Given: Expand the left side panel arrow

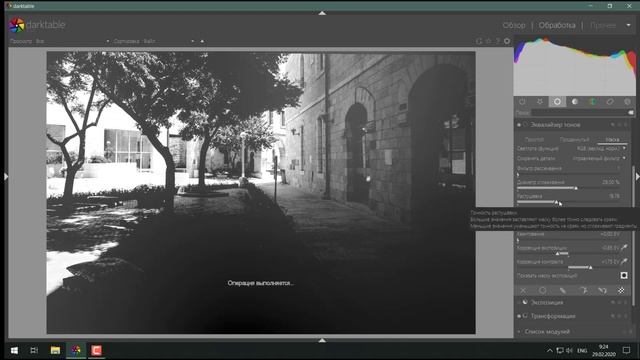Looking at the screenshot, I should click(x=6, y=176).
